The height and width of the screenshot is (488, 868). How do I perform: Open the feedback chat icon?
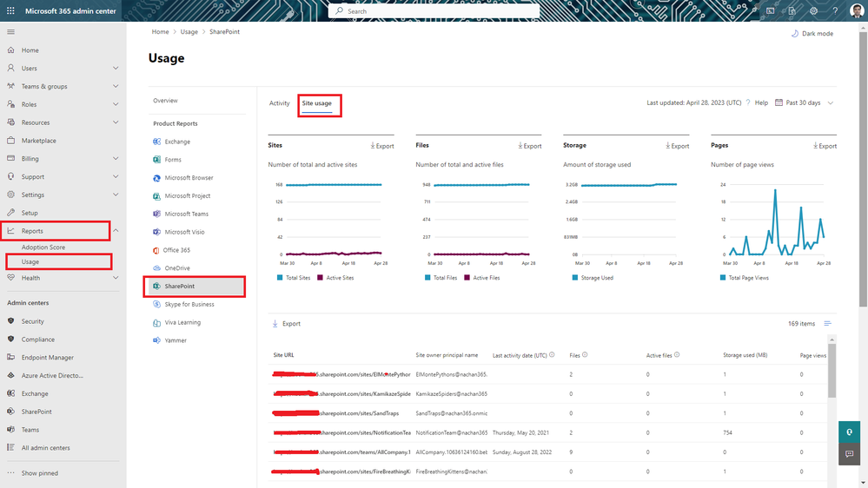849,453
